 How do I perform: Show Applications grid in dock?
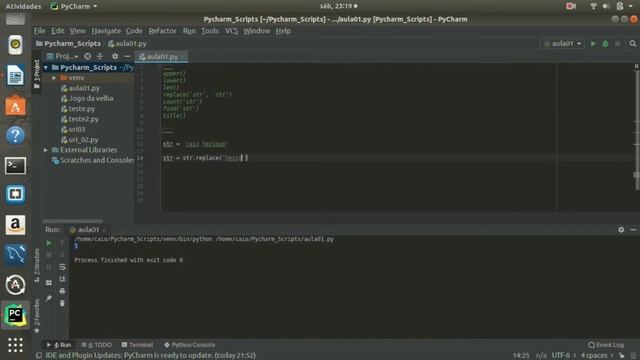click(x=16, y=345)
